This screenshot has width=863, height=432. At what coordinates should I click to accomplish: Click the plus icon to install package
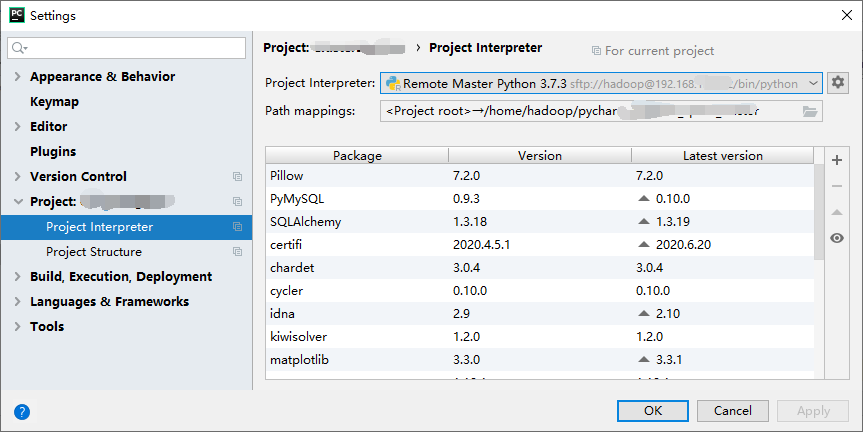837,160
